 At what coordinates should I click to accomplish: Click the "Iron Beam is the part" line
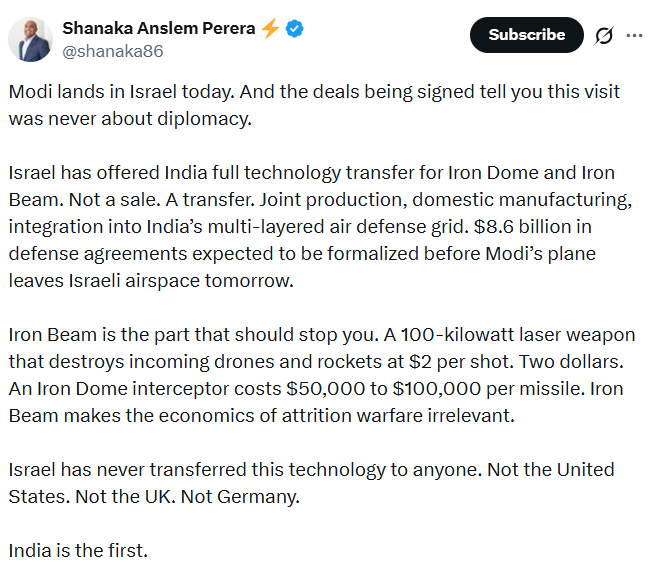(321, 334)
